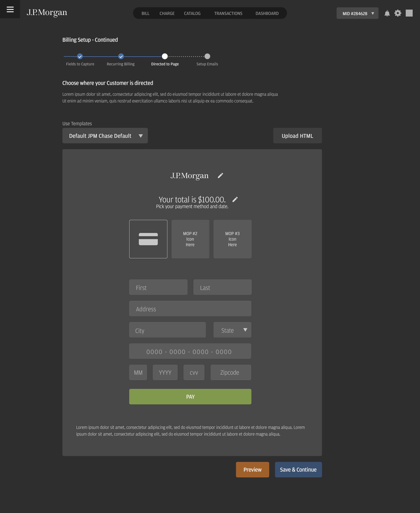
Task: Select MOP #3 payment method
Action: click(232, 239)
